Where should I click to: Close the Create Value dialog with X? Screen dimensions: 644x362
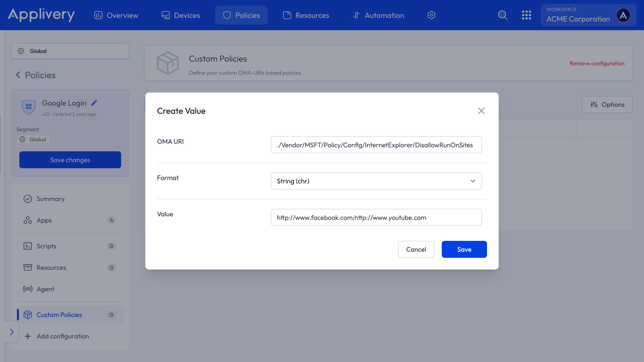481,111
